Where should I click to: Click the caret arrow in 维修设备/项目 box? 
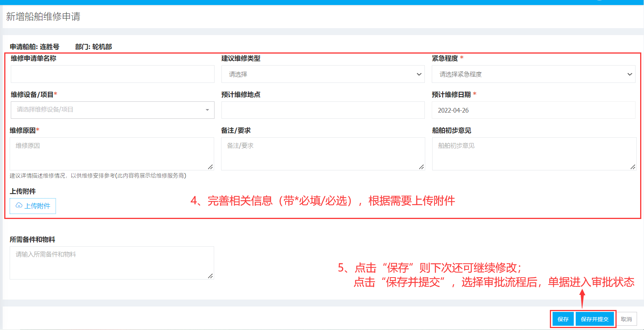(207, 110)
